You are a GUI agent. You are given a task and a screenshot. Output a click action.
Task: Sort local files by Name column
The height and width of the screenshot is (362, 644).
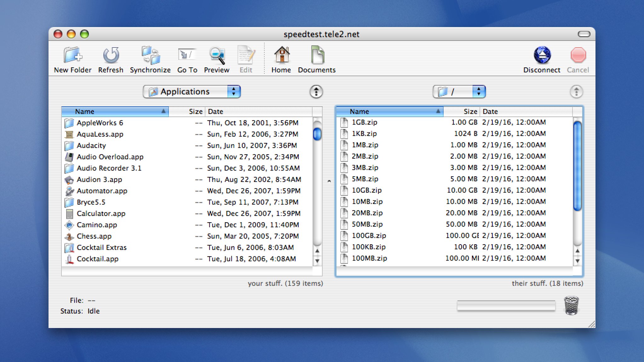click(x=115, y=111)
